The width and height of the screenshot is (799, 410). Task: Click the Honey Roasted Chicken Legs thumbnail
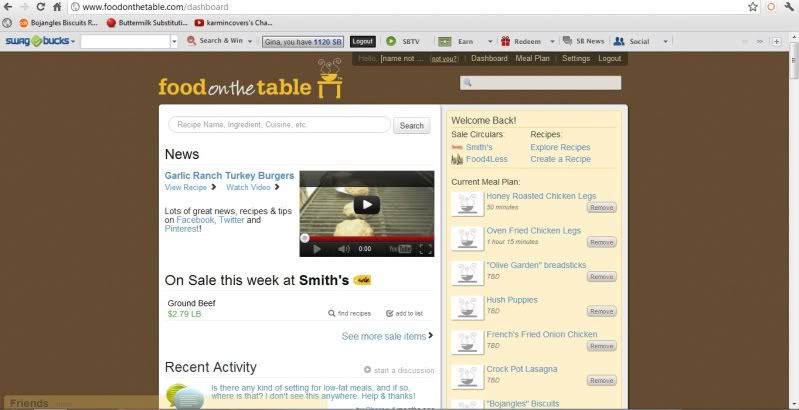[x=467, y=204]
